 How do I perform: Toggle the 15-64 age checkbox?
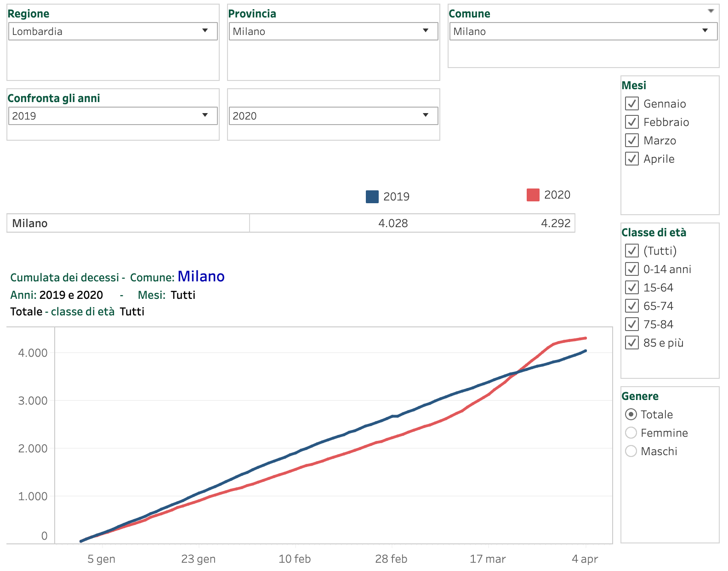tap(632, 287)
